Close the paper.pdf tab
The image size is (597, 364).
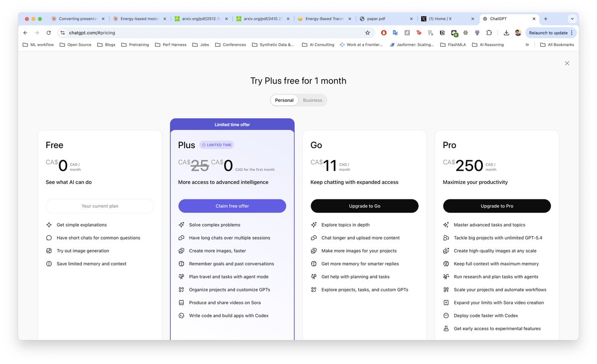(411, 18)
